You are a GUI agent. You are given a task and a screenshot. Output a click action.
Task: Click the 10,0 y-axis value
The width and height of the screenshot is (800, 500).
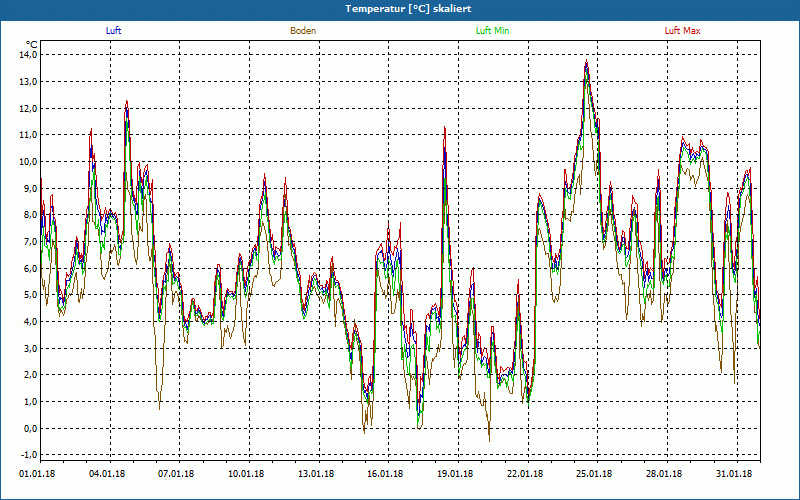tap(28, 162)
